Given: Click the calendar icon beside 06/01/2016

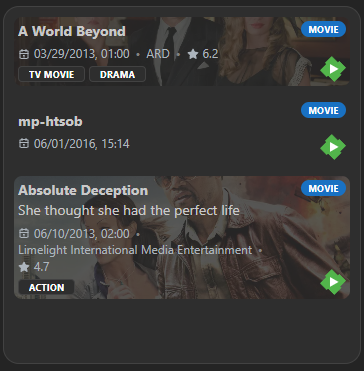Looking at the screenshot, I should (x=24, y=144).
